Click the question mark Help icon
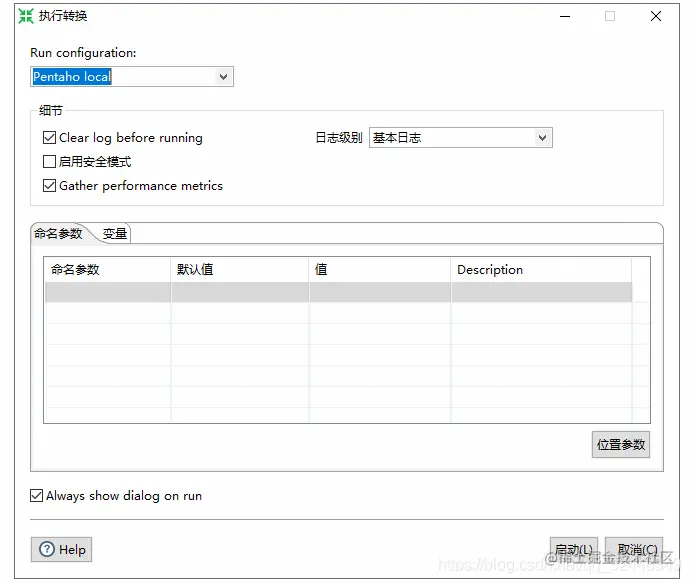 tap(47, 549)
